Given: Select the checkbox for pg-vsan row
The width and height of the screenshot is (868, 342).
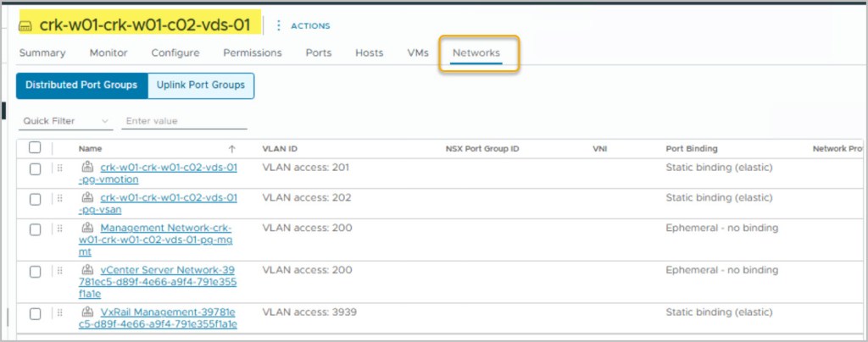Looking at the screenshot, I should pyautogui.click(x=35, y=199).
